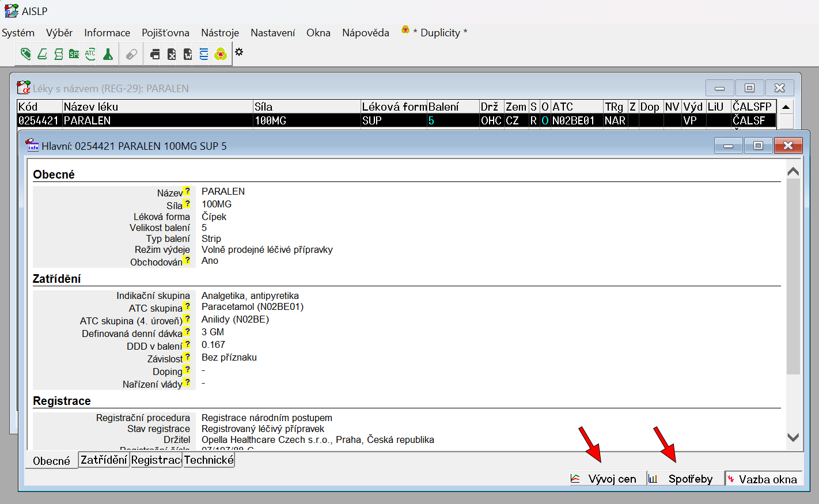The width and height of the screenshot is (819, 504).
Task: Click the detail pane's up scroll arrow
Action: (793, 172)
